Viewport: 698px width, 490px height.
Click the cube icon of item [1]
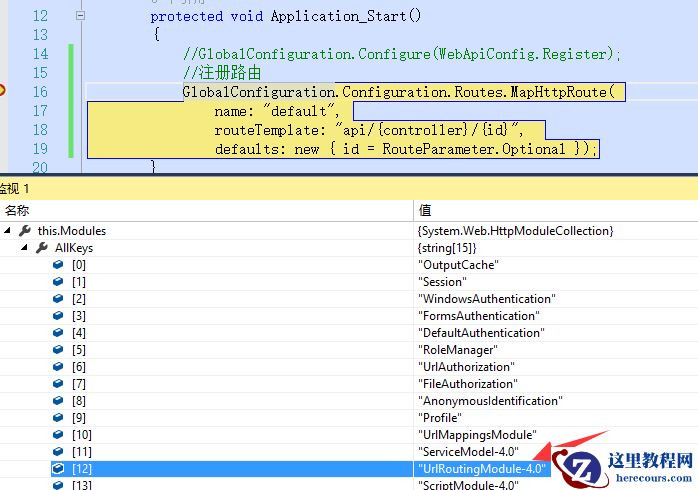point(58,282)
